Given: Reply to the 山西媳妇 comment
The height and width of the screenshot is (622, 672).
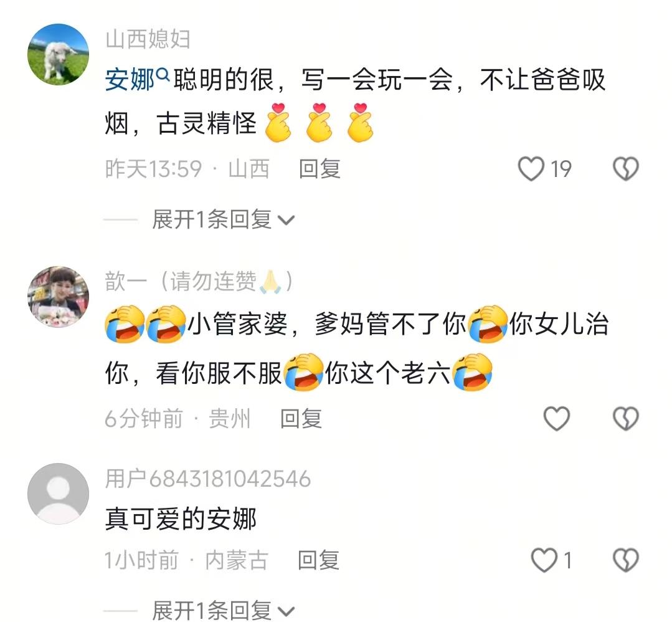Looking at the screenshot, I should tap(319, 168).
